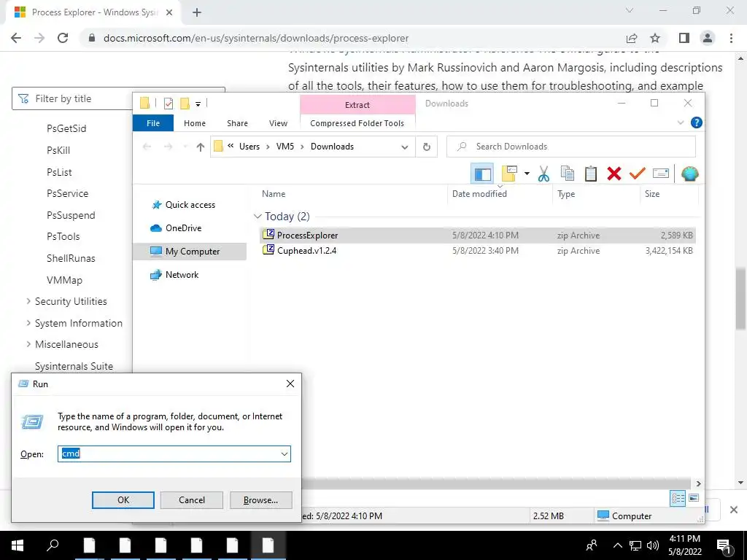Open the notification center icon
The image size is (747, 560).
click(x=724, y=546)
